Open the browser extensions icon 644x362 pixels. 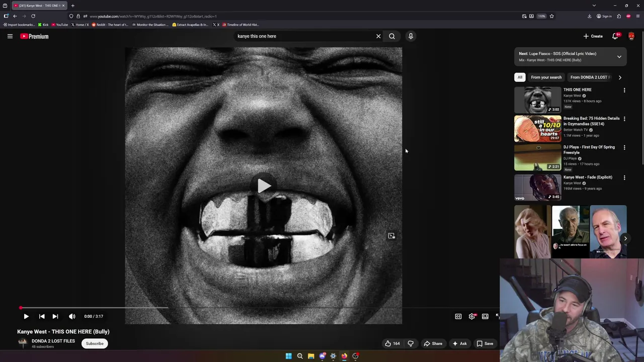pyautogui.click(x=619, y=16)
